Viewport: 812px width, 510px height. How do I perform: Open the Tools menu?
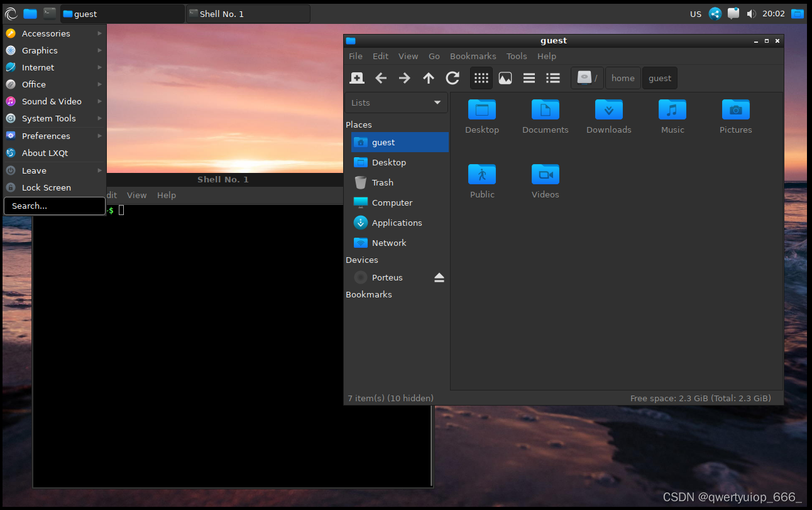(517, 56)
